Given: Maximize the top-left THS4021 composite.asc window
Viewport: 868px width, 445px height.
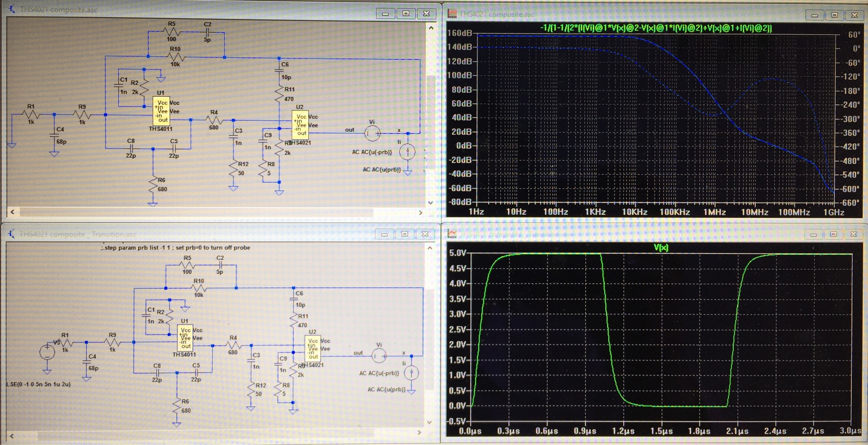Looking at the screenshot, I should pos(406,14).
